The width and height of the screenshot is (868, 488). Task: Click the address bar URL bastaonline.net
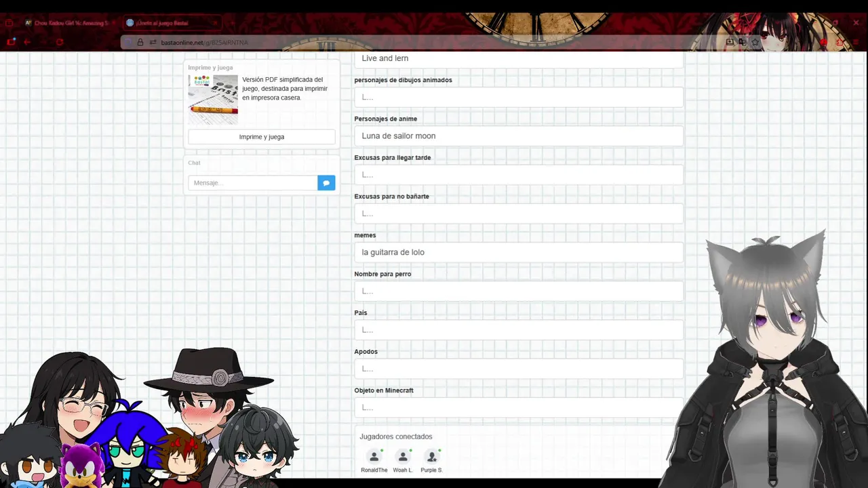click(x=205, y=42)
